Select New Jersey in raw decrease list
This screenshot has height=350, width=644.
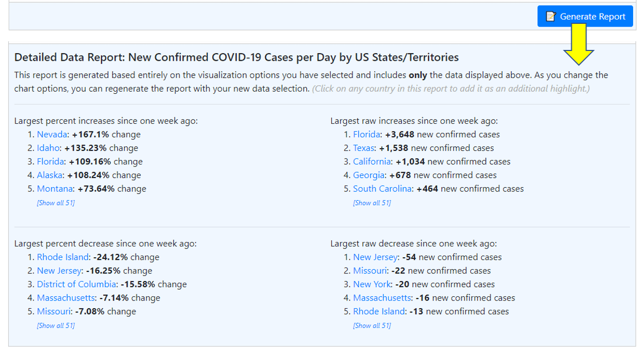click(x=375, y=257)
